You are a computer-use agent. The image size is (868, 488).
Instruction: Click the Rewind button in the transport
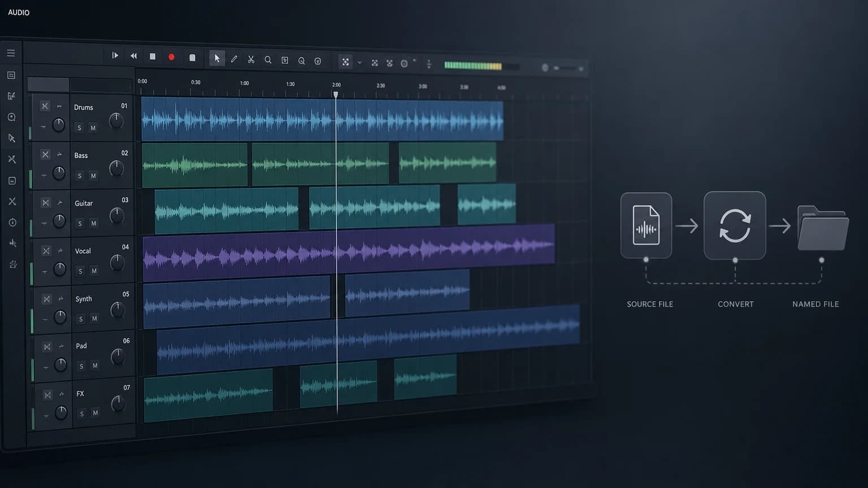(133, 56)
